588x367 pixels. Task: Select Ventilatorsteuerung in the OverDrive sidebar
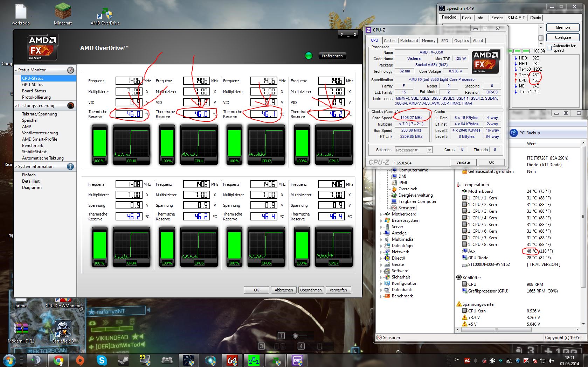point(40,133)
